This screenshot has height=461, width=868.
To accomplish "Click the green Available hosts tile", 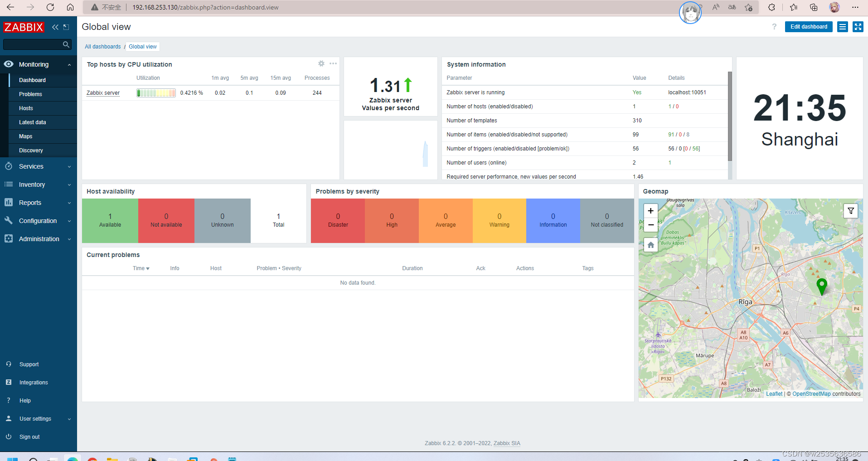I will [110, 221].
